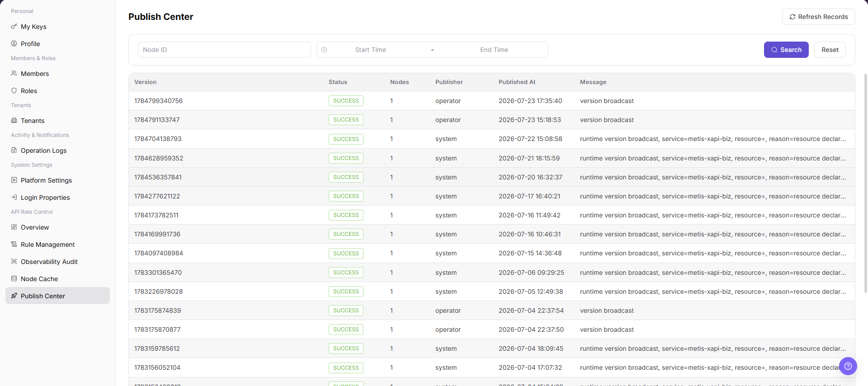Viewport: 868px width, 386px height.
Task: Click the floating help question-mark icon
Action: pos(848,366)
